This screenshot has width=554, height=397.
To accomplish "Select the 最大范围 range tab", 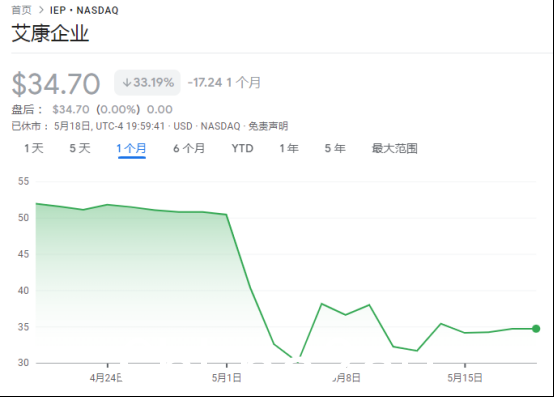I will 395,148.
